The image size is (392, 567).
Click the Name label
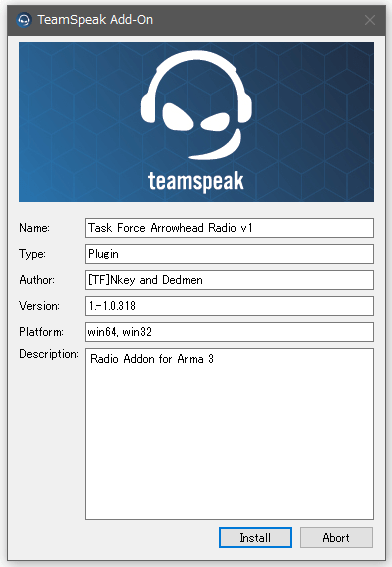point(34,228)
